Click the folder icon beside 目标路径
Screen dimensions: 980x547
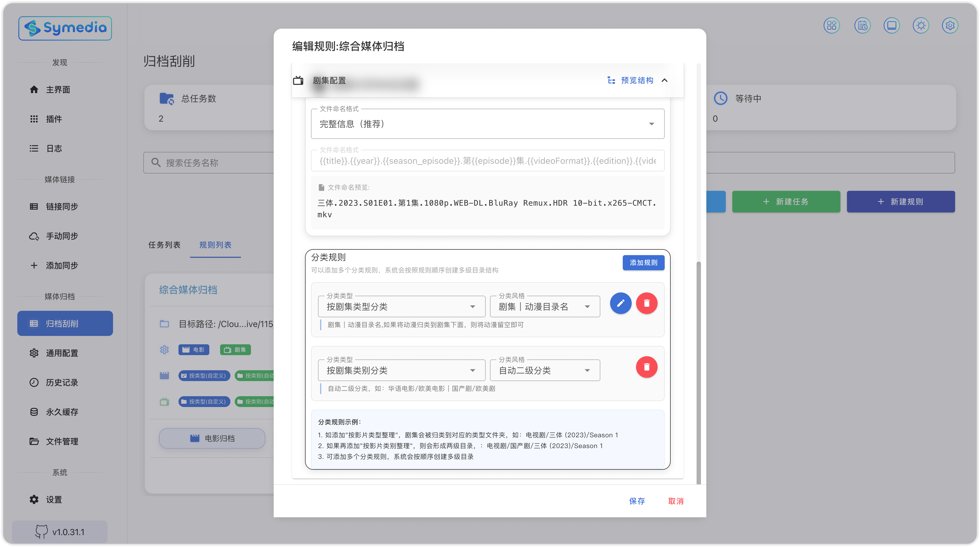[164, 324]
